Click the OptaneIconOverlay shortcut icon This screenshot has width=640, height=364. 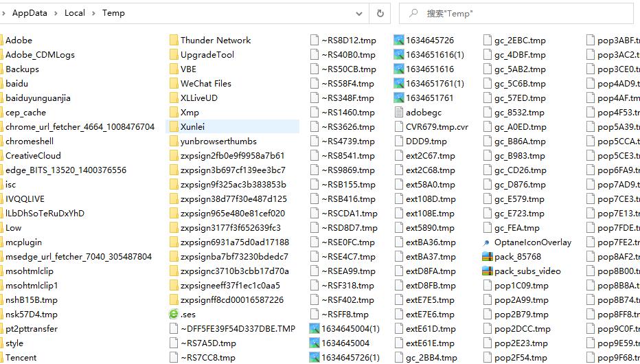point(486,243)
